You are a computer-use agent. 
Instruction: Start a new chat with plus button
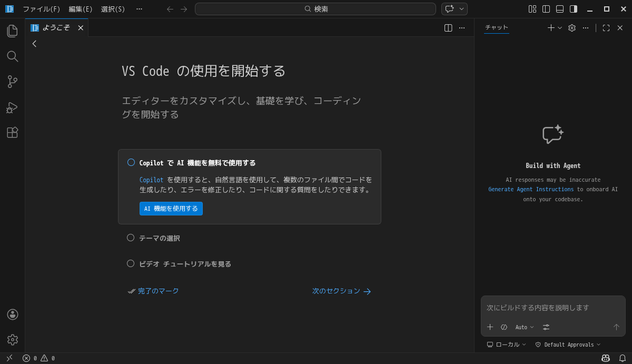tap(551, 28)
